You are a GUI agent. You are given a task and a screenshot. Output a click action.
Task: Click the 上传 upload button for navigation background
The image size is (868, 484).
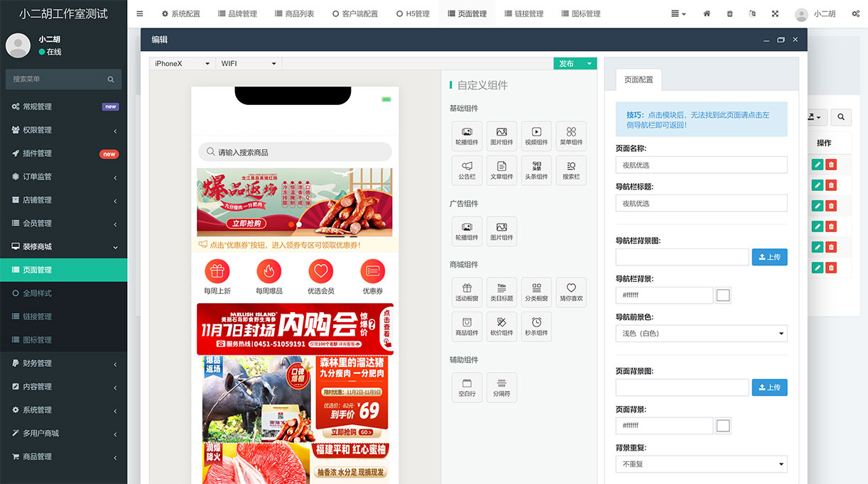click(769, 257)
